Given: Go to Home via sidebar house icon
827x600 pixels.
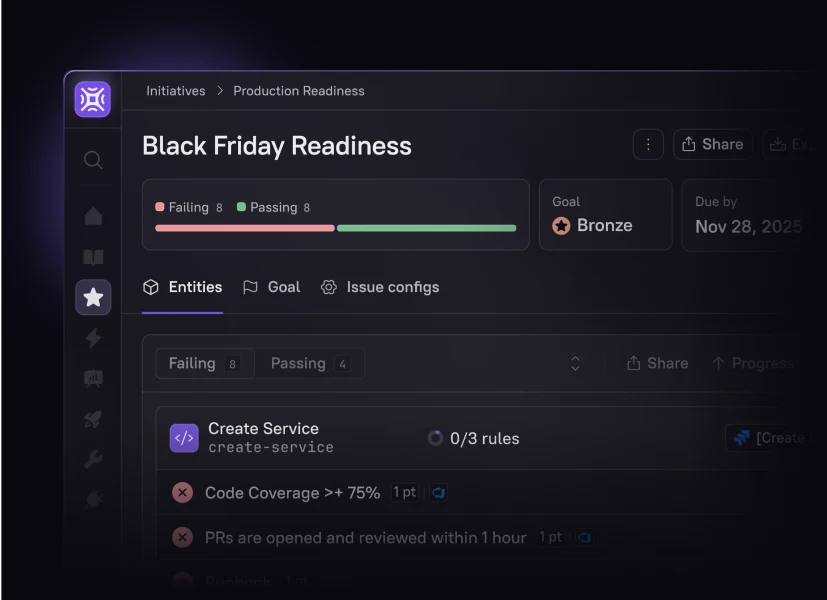Looking at the screenshot, I should click(x=93, y=216).
